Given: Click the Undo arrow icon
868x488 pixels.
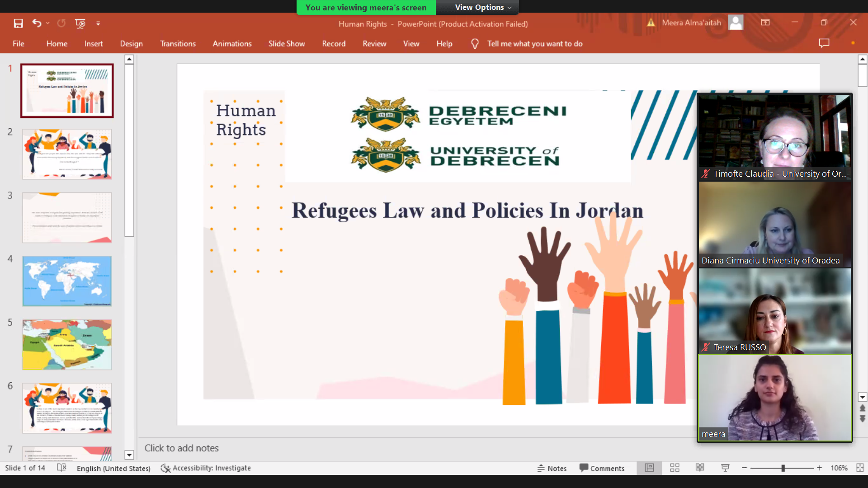Looking at the screenshot, I should coord(37,23).
